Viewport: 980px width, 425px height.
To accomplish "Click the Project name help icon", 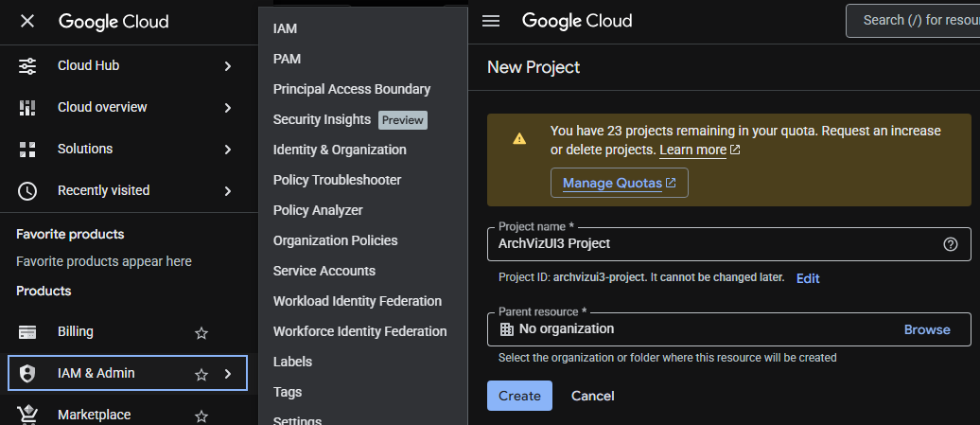I will point(951,243).
